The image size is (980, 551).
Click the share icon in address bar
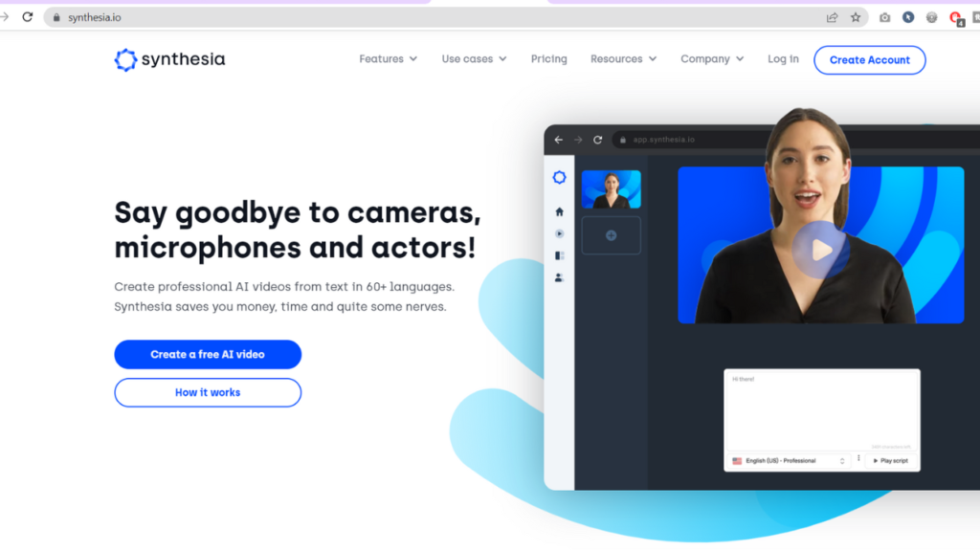click(x=832, y=17)
